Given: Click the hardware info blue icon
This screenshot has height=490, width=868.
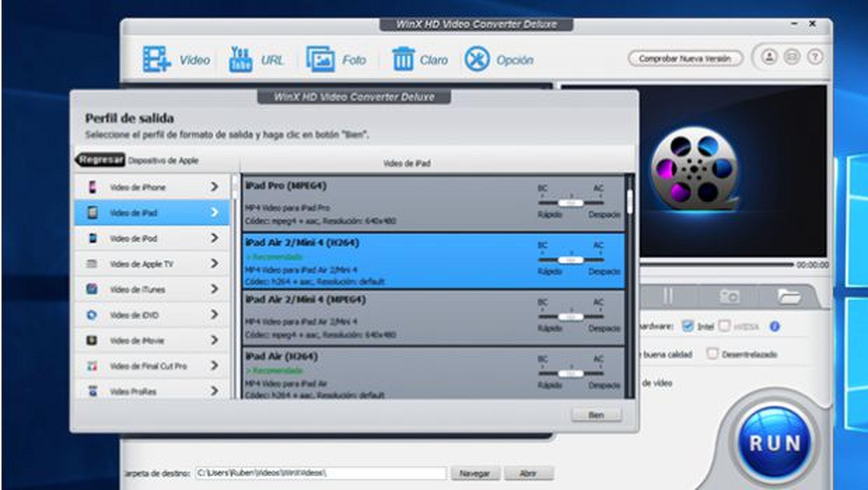Looking at the screenshot, I should [x=775, y=326].
